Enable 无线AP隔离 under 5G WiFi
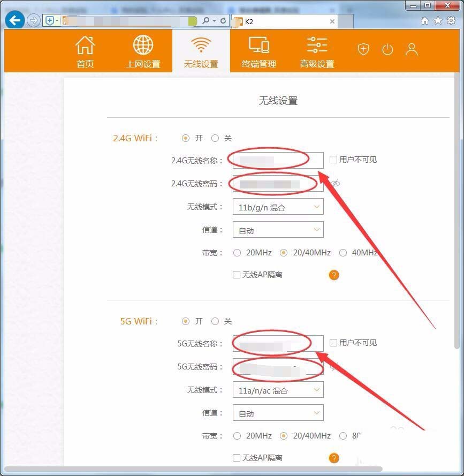 (236, 458)
